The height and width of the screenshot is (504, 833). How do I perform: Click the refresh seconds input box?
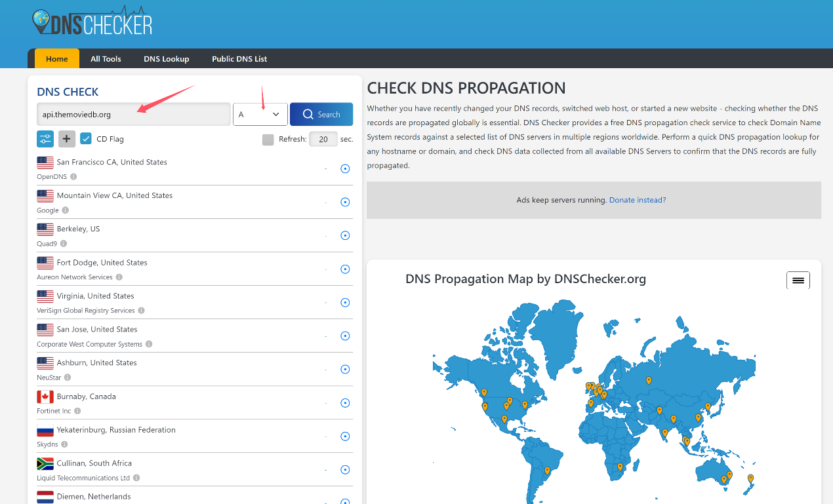[x=323, y=139]
